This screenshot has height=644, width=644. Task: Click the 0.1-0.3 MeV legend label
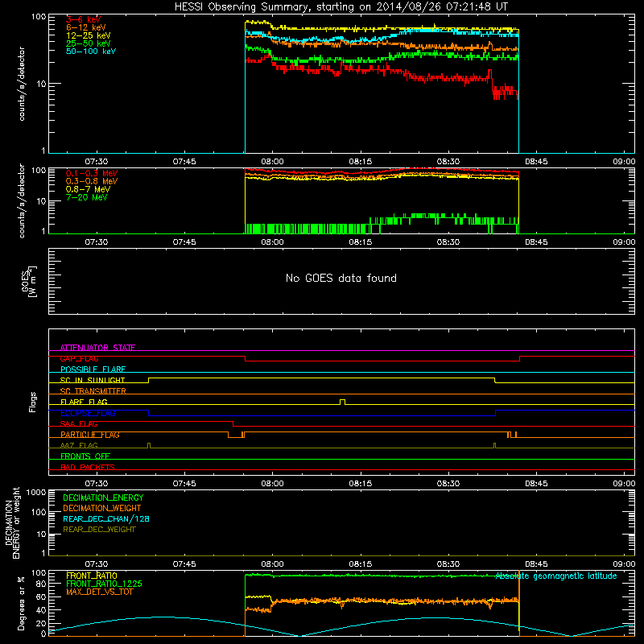pos(92,173)
